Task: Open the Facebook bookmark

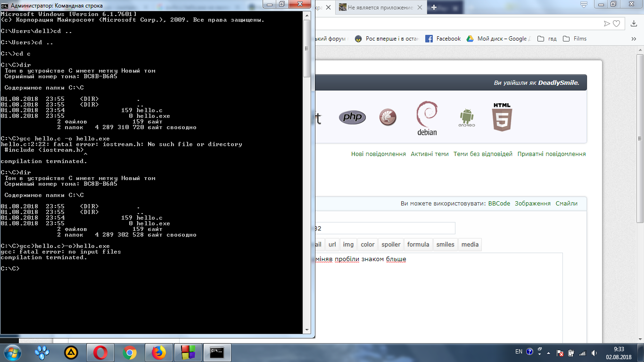Action: 443,39
